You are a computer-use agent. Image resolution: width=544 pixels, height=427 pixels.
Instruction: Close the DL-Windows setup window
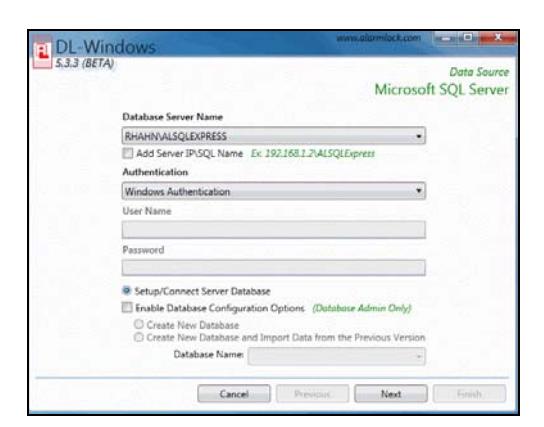(x=498, y=37)
